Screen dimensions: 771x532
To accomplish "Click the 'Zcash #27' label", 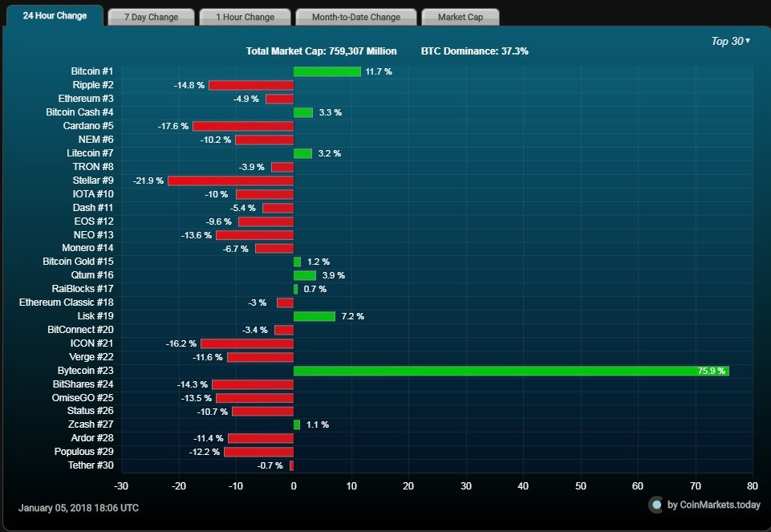I will (91, 424).
